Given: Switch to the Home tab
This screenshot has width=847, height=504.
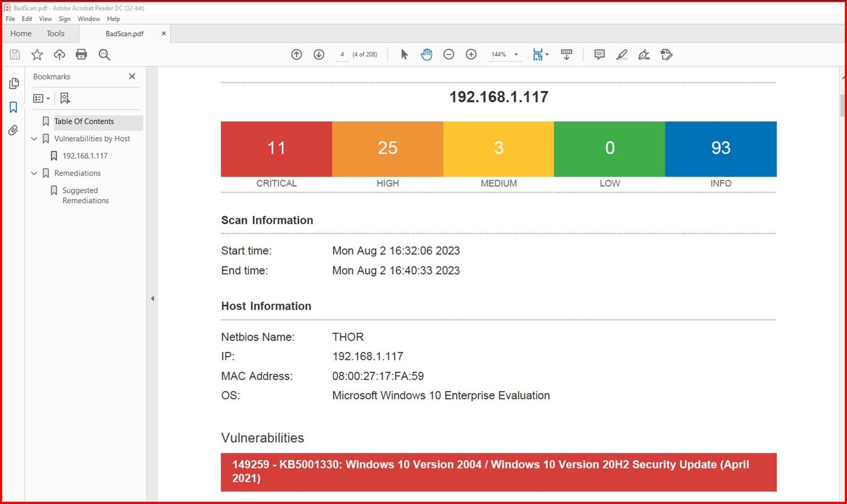Looking at the screenshot, I should click(21, 33).
